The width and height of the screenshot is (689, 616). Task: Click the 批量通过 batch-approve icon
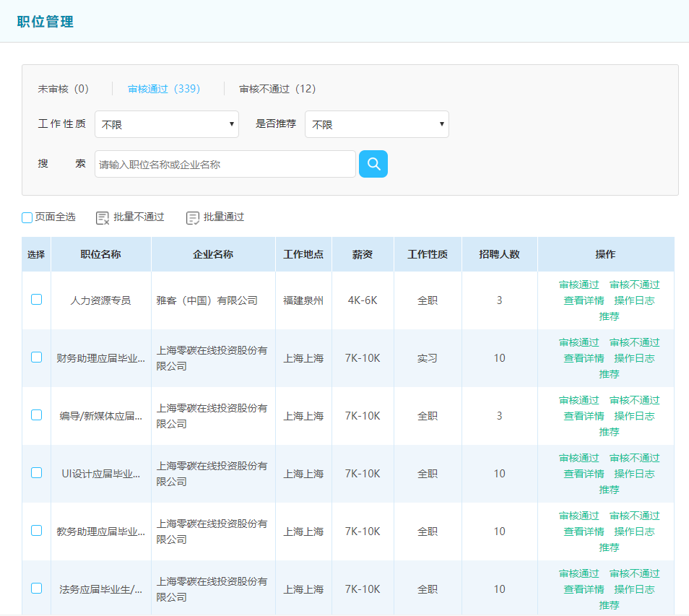click(193, 217)
